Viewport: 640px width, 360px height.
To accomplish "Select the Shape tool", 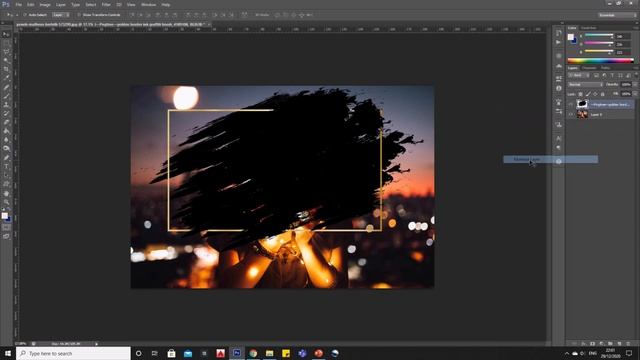I will 6,184.
